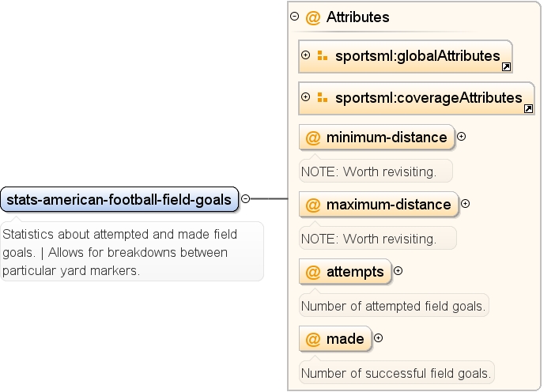This screenshot has width=555, height=392.
Task: Select the made attribute node
Action: point(335,339)
